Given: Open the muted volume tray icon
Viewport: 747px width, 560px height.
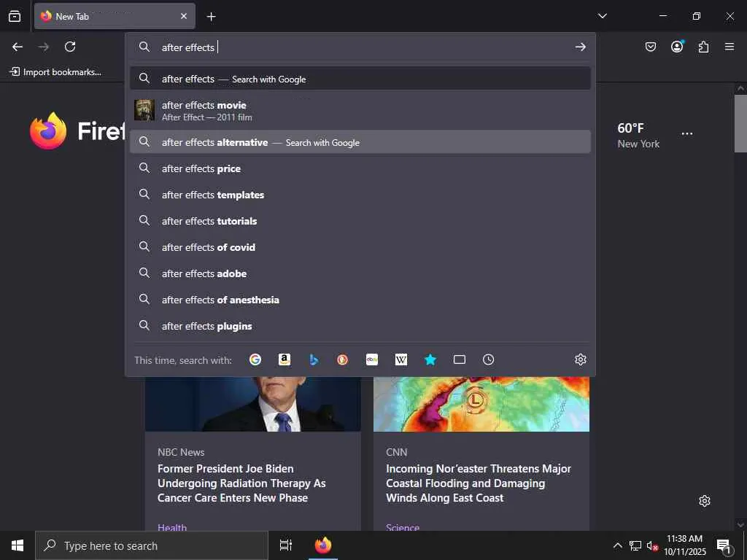Looking at the screenshot, I should (652, 545).
